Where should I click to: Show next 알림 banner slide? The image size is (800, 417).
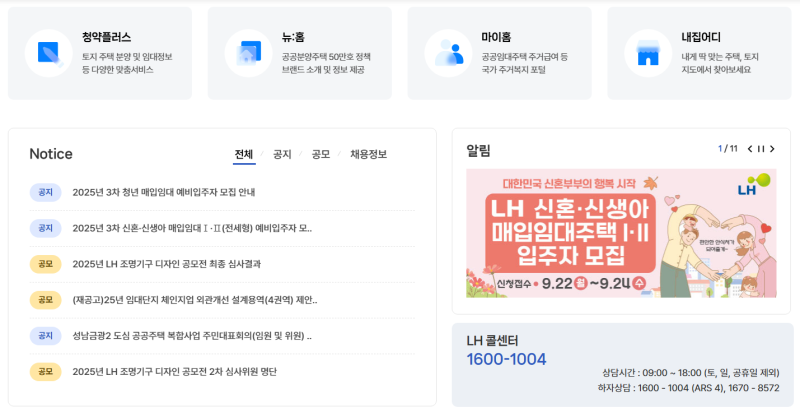pos(772,149)
